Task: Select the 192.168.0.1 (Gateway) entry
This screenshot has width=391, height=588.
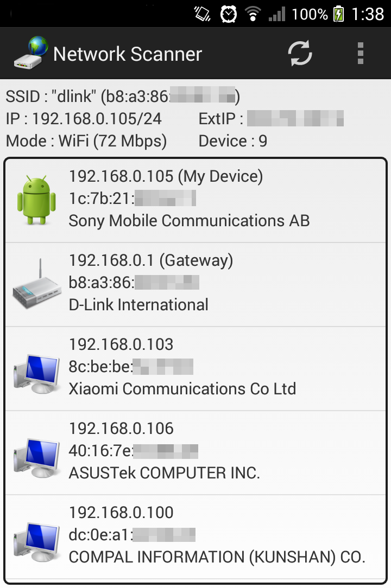Action: click(x=195, y=285)
